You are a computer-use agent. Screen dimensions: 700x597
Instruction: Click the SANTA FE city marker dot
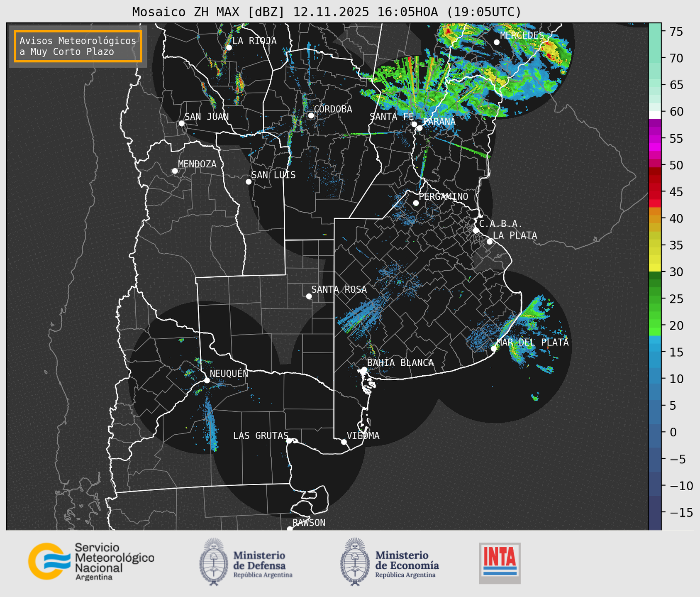click(414, 124)
